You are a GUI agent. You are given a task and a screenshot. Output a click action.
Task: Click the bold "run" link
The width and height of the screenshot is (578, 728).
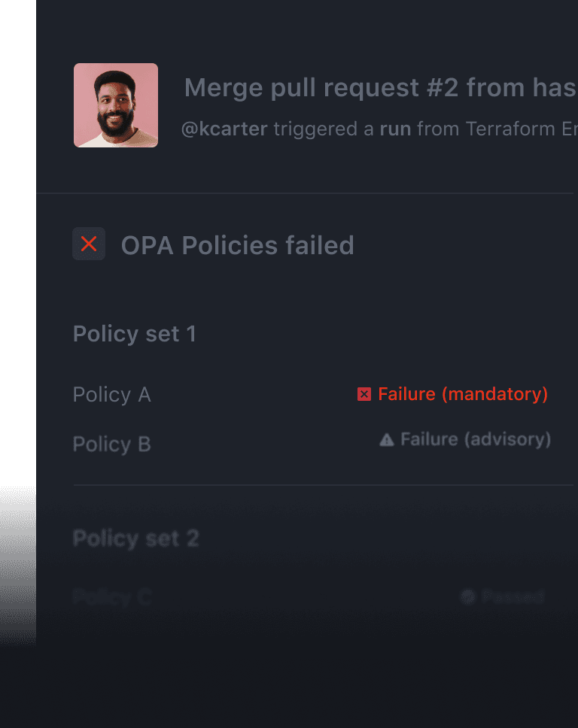(395, 129)
